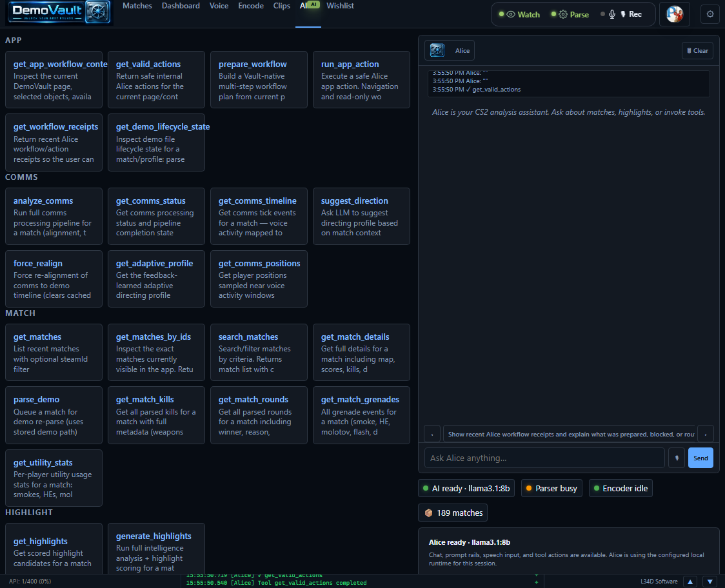Click the eye icon beside Watch

pos(511,14)
